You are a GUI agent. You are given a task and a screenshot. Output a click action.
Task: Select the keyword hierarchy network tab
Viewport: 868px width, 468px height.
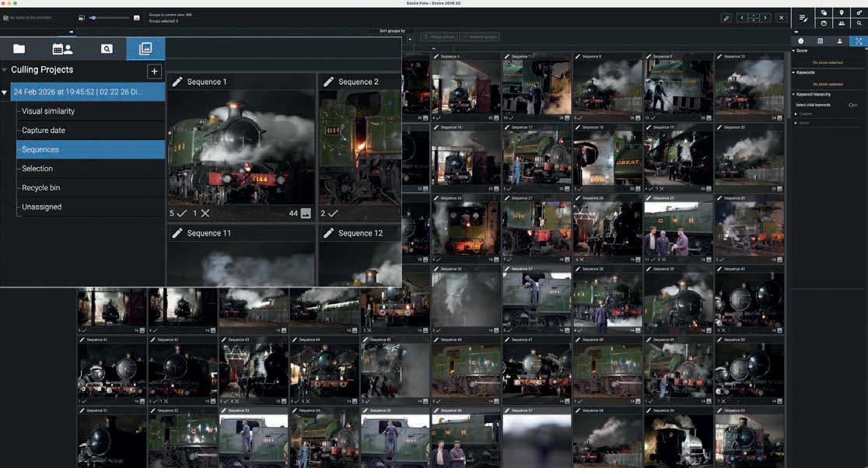(859, 41)
